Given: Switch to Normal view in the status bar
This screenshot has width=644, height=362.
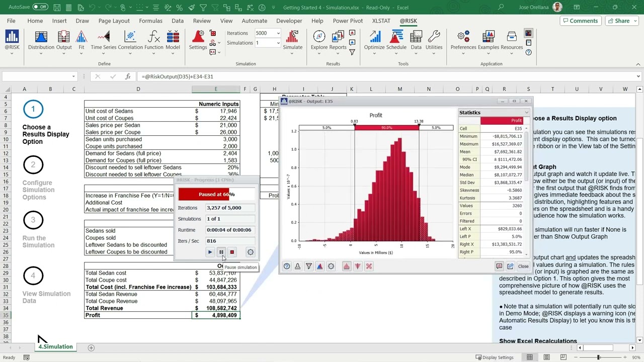Looking at the screenshot, I should [x=529, y=357].
